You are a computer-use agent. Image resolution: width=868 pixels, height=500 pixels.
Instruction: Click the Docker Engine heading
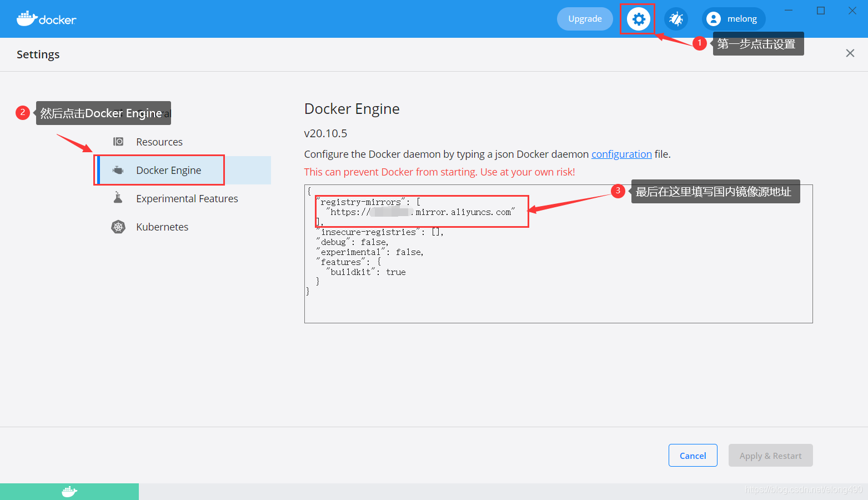(352, 109)
